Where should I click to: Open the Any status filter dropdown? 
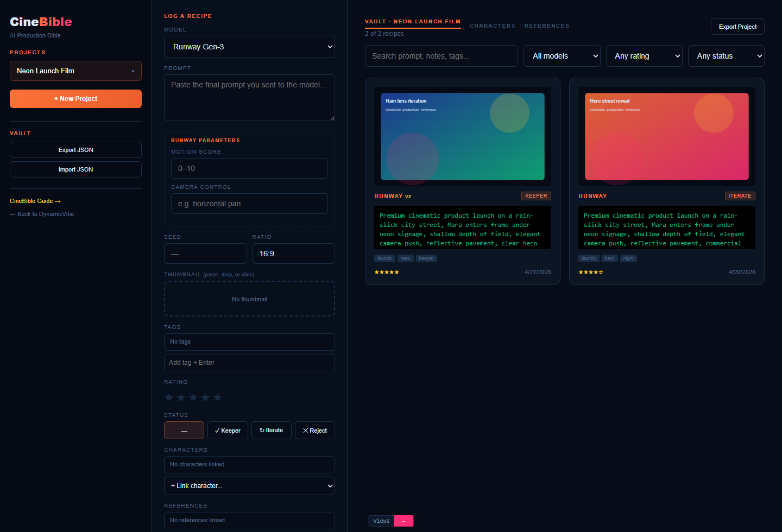(726, 56)
